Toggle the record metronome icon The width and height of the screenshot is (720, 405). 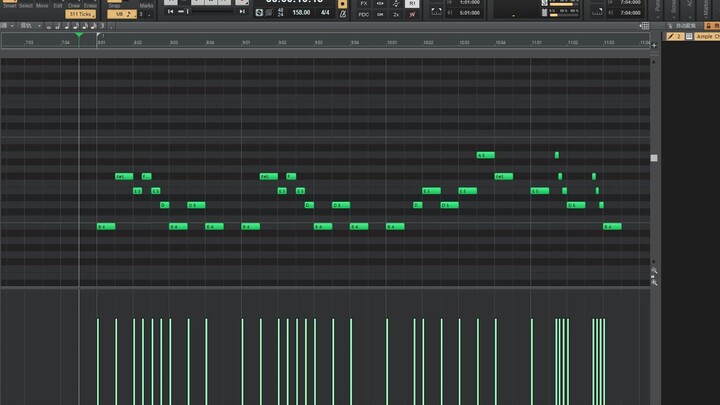[343, 4]
